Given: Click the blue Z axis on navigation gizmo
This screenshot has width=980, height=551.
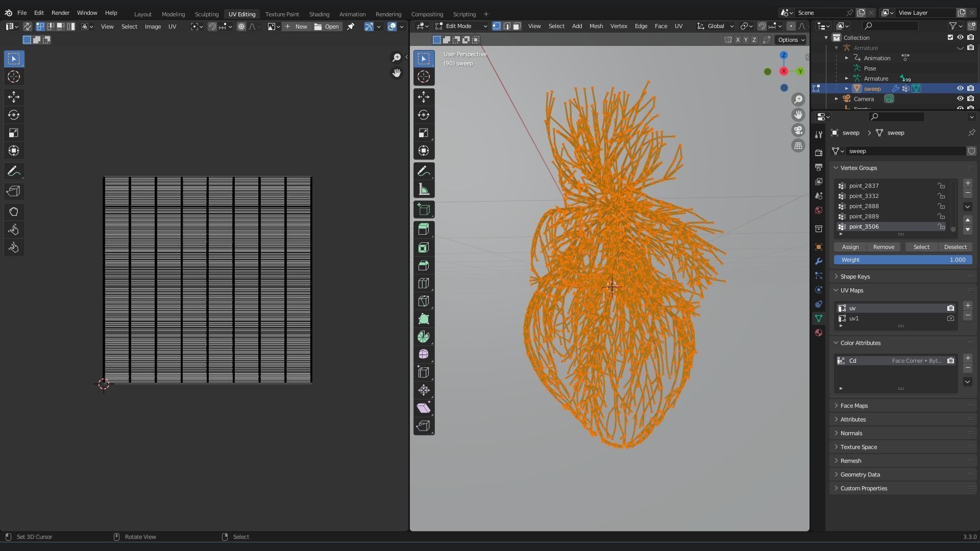Looking at the screenshot, I should (783, 55).
